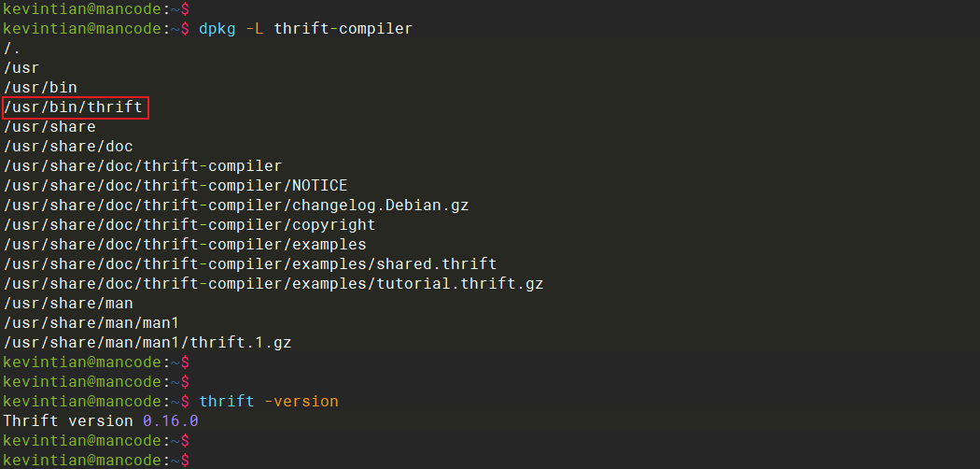Click the first empty prompt at the top
Viewport: 980px width, 469px height.
point(95,8)
